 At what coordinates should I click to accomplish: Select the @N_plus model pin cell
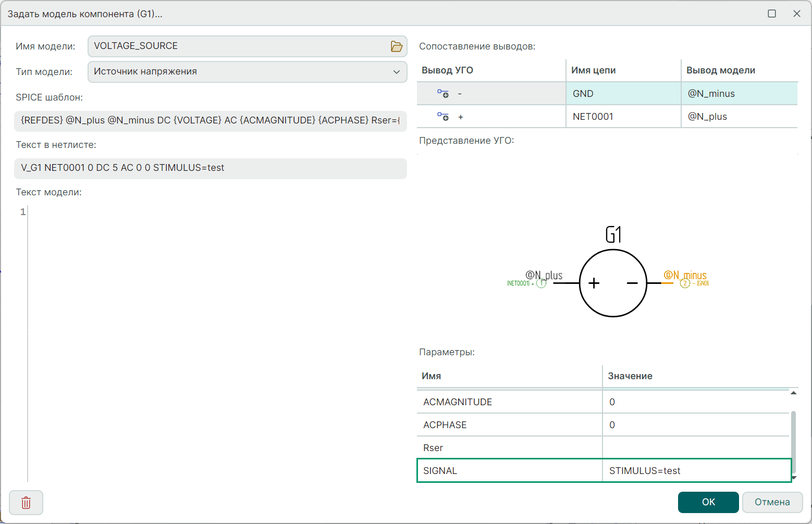(739, 117)
